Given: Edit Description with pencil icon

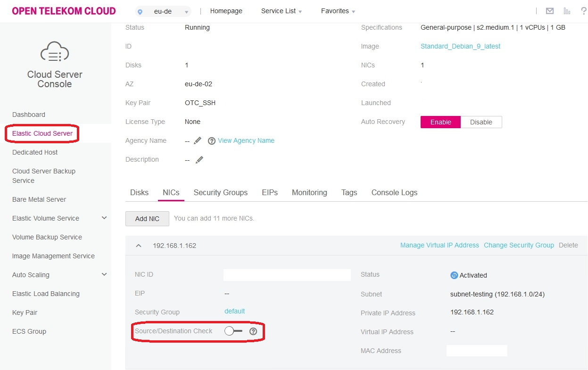Looking at the screenshot, I should [199, 160].
